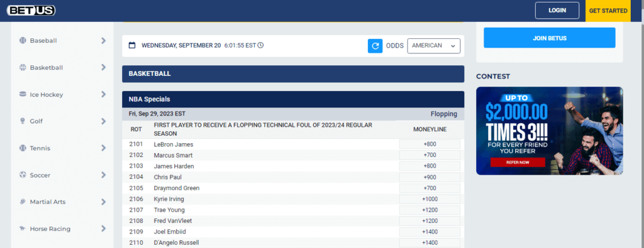The image size is (644, 248).
Task: Open the Basketball sidebar menu item
Action: click(62, 68)
